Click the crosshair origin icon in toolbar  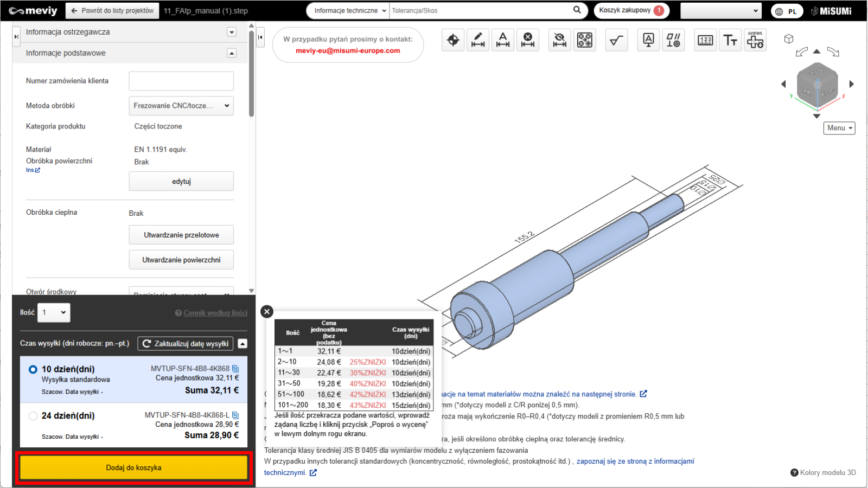[453, 40]
